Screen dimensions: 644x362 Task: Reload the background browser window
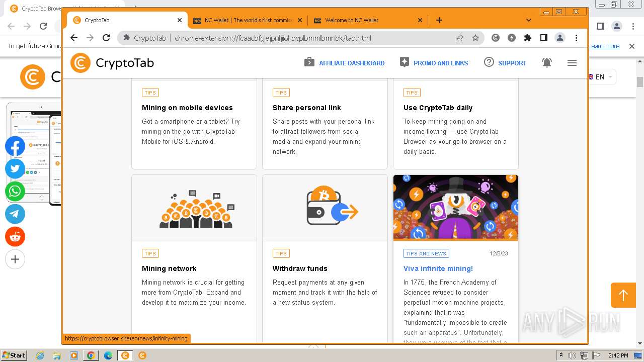pos(43,26)
